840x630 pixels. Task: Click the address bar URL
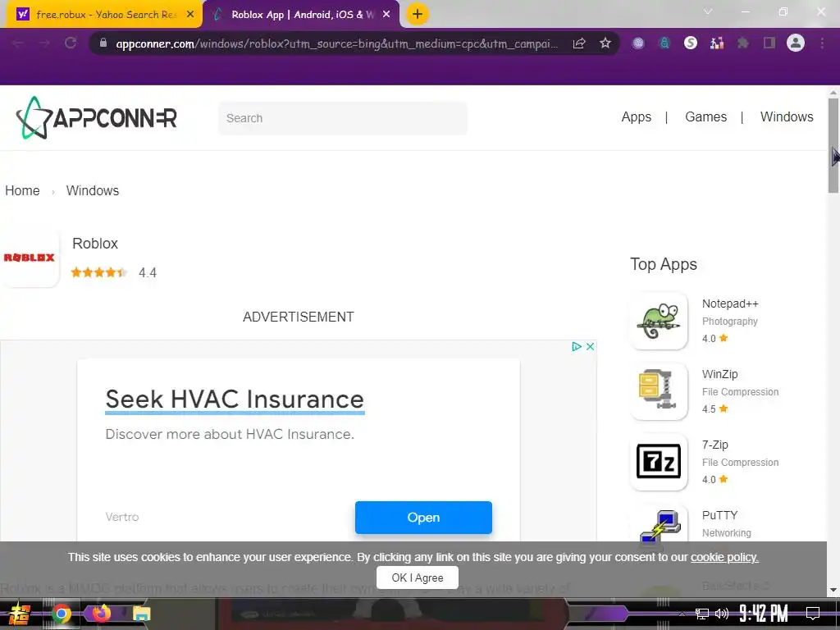click(x=337, y=43)
